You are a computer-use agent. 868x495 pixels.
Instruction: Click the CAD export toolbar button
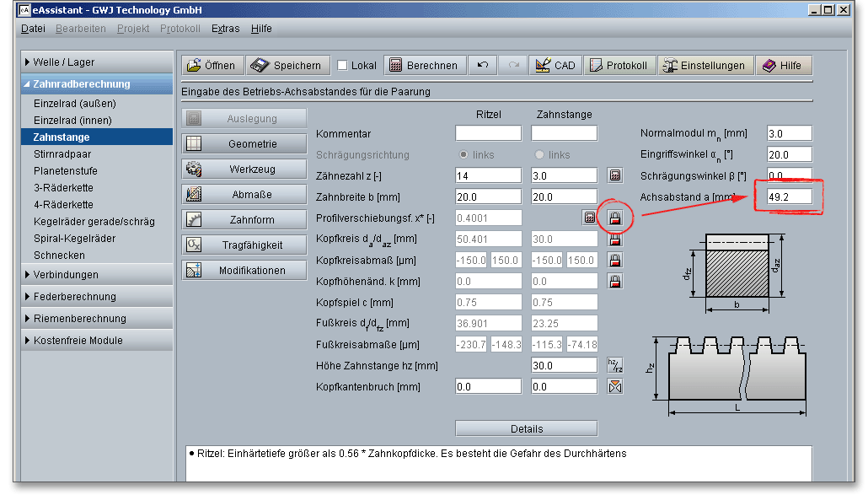(555, 66)
